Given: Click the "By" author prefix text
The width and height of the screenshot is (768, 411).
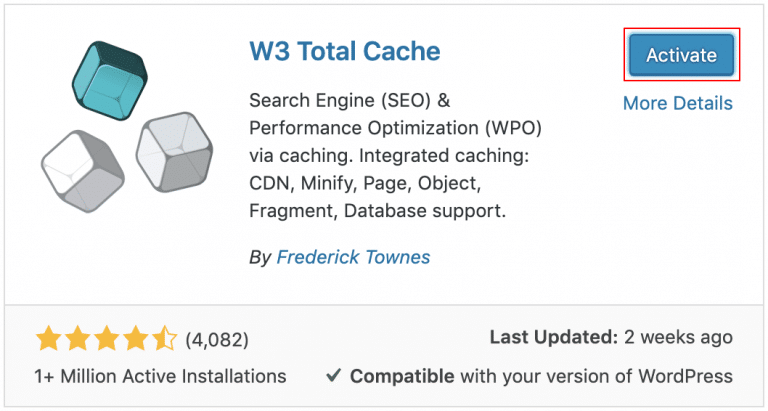Looking at the screenshot, I should pos(259,257).
